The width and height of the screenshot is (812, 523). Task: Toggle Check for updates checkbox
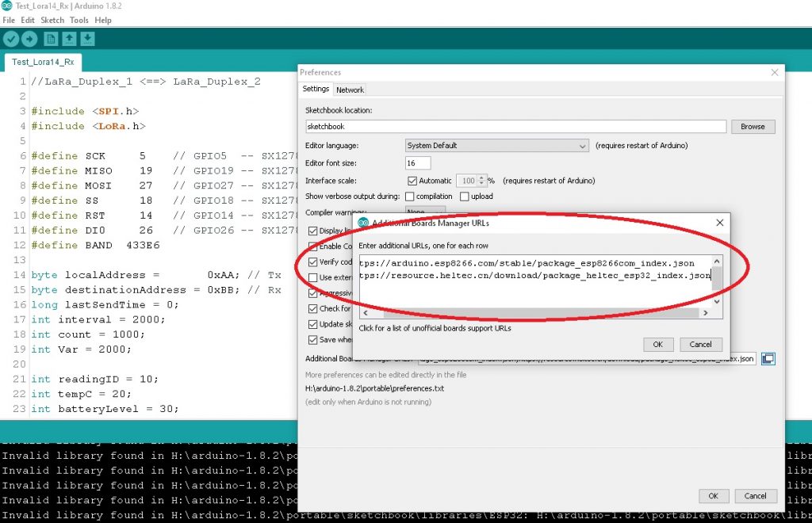click(x=312, y=309)
